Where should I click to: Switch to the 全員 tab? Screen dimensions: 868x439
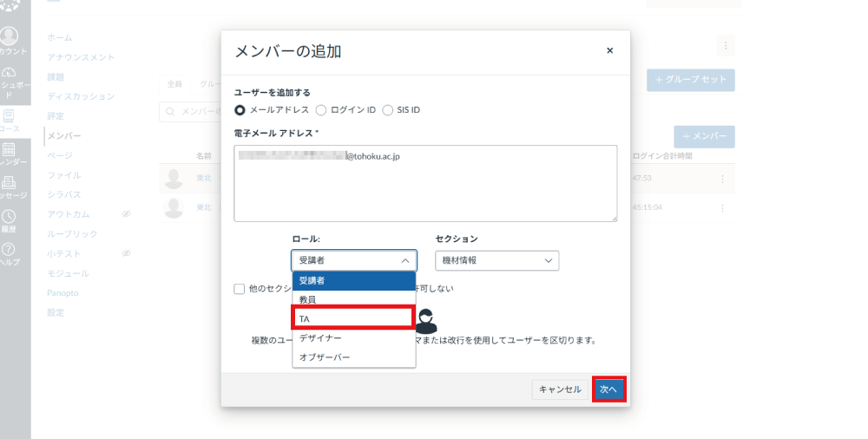[174, 84]
